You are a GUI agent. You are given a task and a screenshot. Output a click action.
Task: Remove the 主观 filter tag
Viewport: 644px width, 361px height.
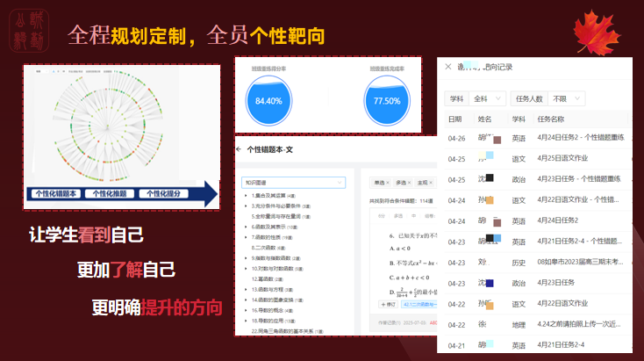(x=431, y=183)
